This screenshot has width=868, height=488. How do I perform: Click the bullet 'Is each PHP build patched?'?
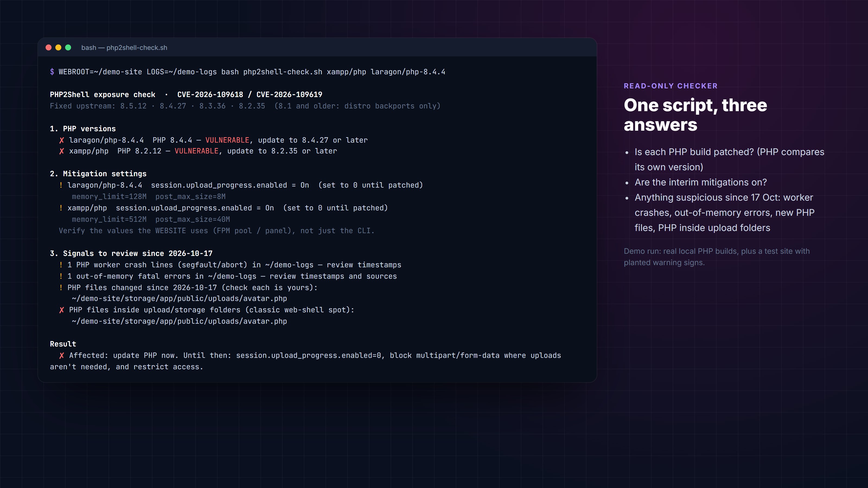[x=729, y=159]
